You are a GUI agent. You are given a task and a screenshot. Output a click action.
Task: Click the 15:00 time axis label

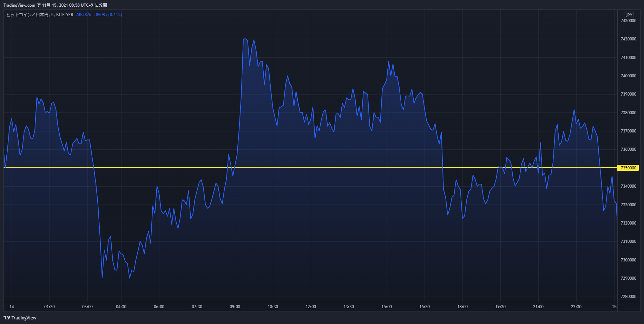[x=387, y=307]
